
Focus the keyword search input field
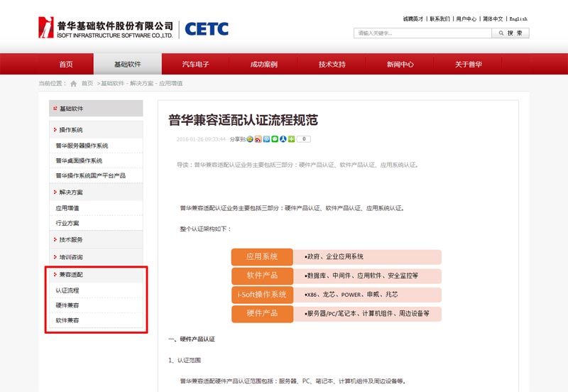coord(422,33)
